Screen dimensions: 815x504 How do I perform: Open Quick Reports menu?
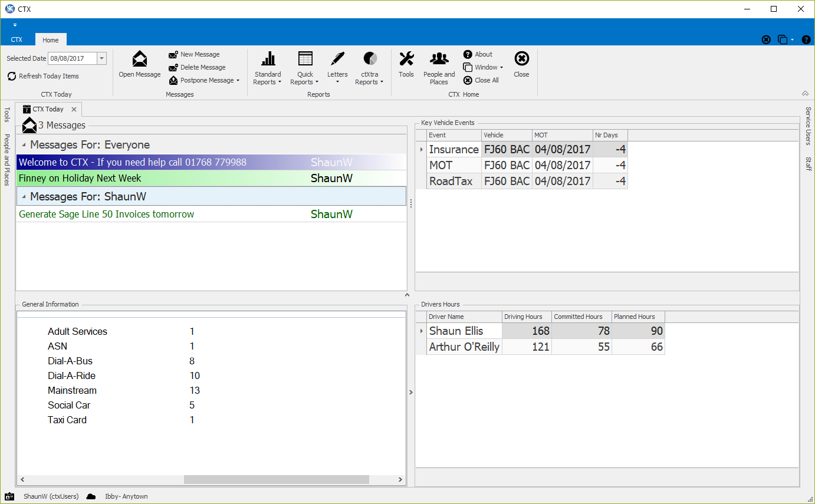[305, 68]
